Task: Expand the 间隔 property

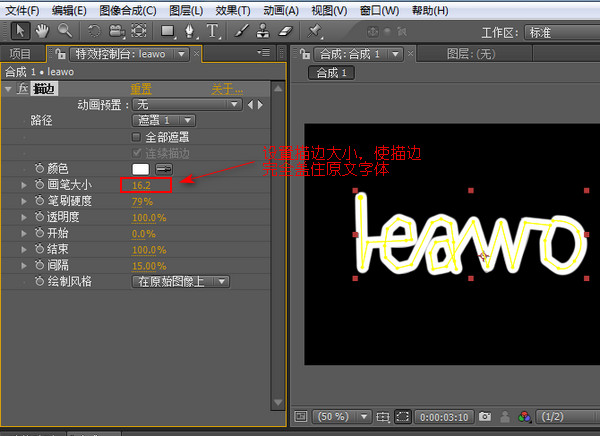Action: coord(24,266)
